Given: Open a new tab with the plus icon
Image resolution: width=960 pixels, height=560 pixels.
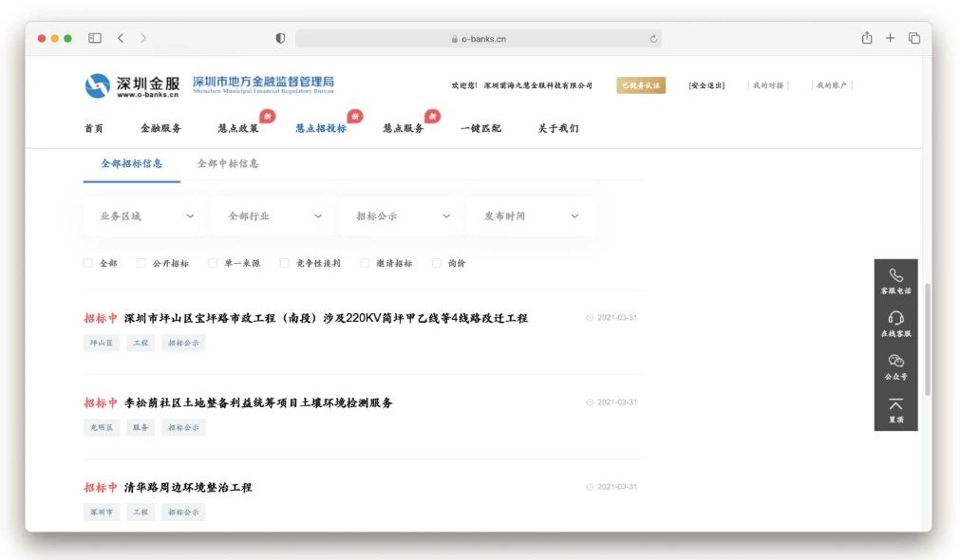Looking at the screenshot, I should [x=890, y=38].
